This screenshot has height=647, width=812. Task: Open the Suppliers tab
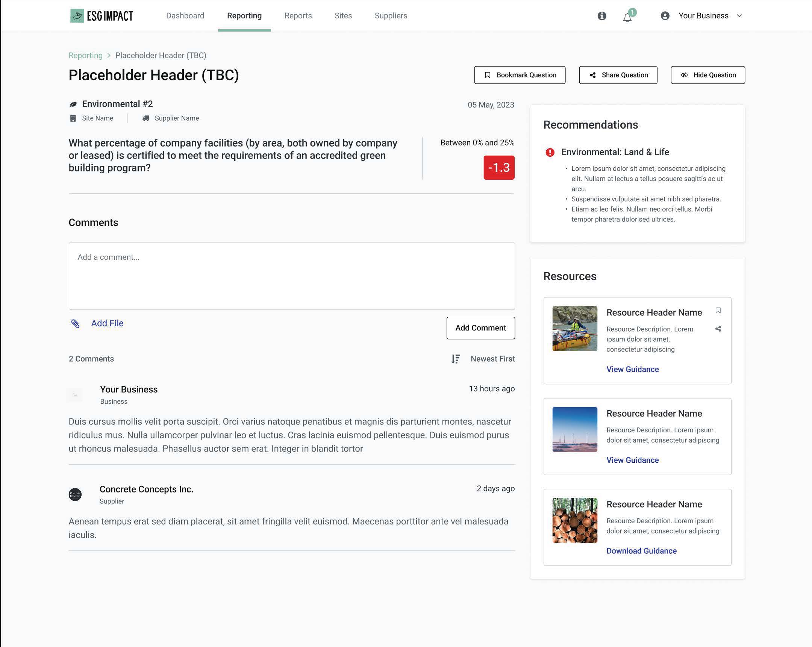391,16
